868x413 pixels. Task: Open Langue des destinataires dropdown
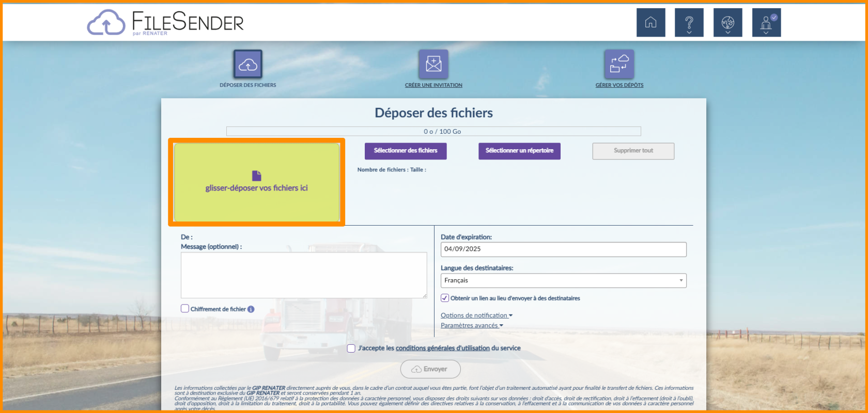(563, 280)
